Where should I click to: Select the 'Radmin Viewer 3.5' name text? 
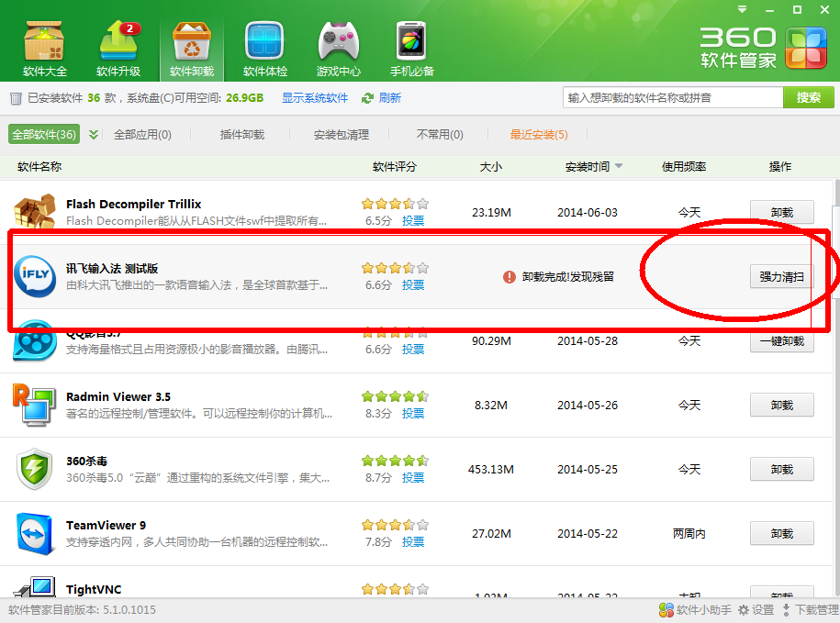pyautogui.click(x=118, y=396)
